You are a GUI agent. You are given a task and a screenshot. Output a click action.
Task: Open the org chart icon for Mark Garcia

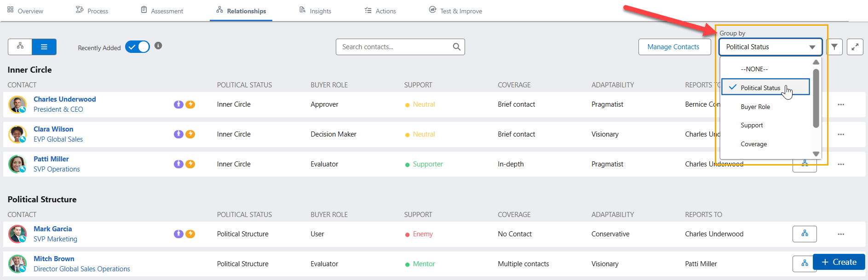[804, 234]
